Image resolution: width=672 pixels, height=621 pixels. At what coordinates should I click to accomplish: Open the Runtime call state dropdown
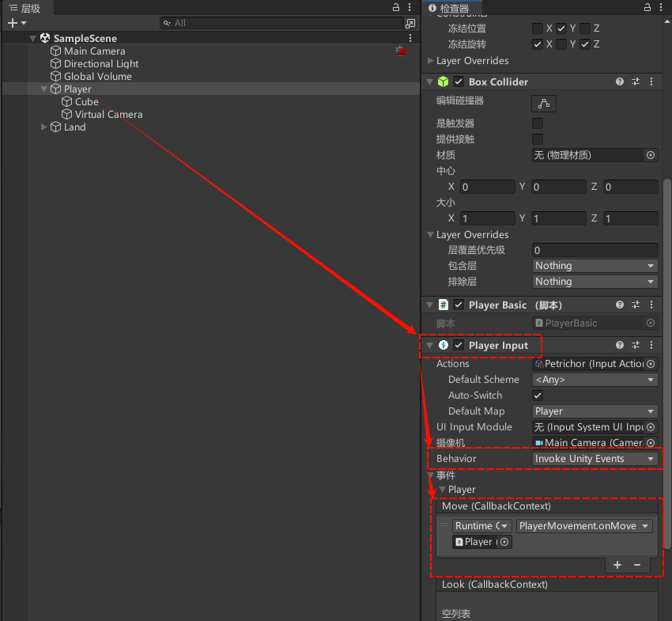(481, 526)
